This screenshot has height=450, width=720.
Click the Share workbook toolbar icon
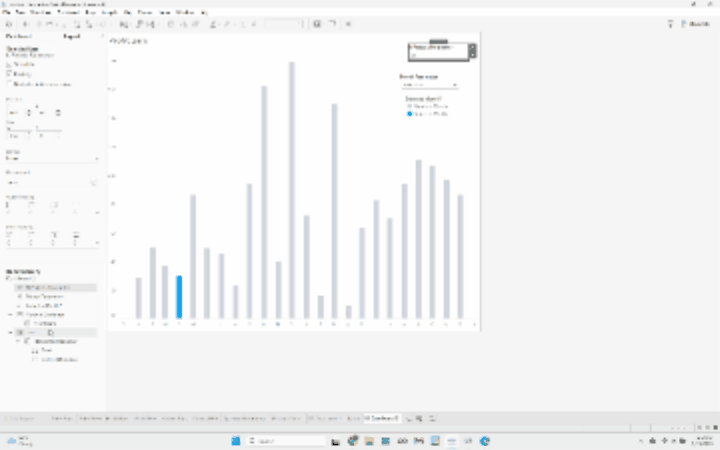point(349,24)
